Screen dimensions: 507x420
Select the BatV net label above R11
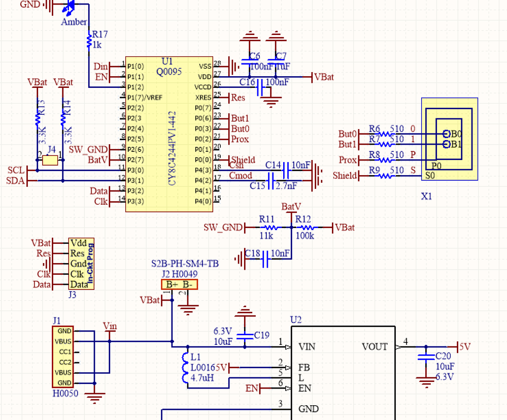(x=291, y=207)
